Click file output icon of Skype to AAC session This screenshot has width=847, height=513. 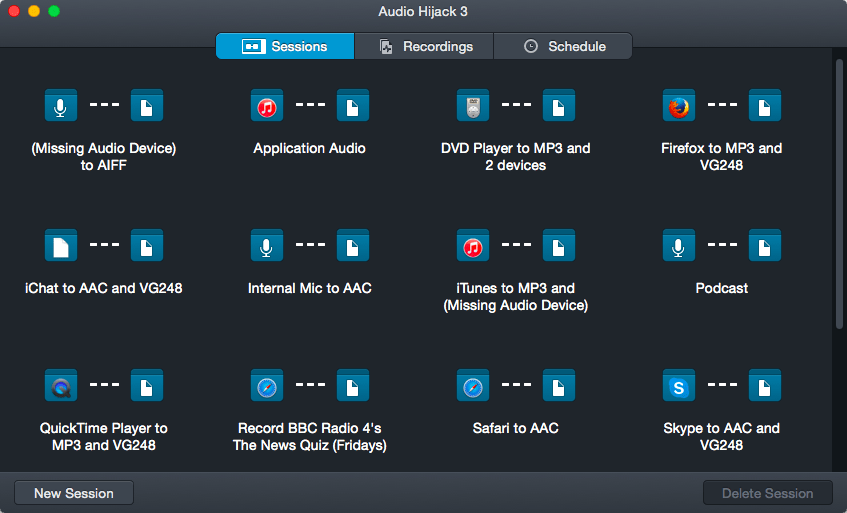coord(765,386)
